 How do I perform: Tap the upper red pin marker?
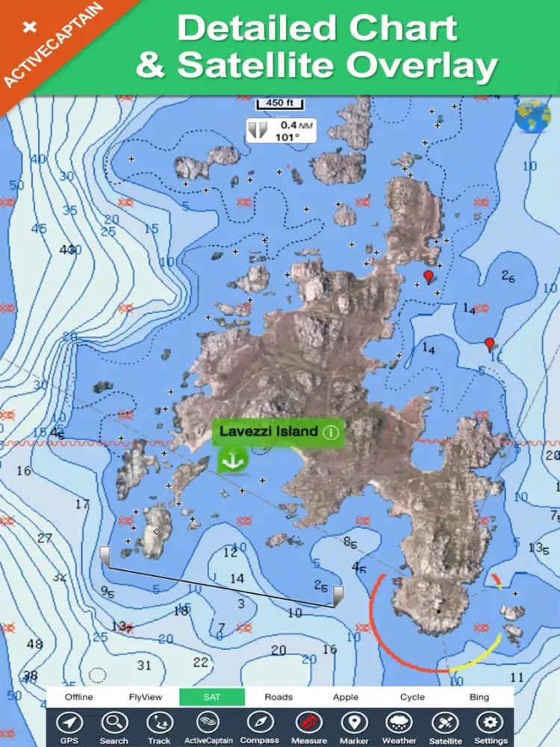click(429, 277)
